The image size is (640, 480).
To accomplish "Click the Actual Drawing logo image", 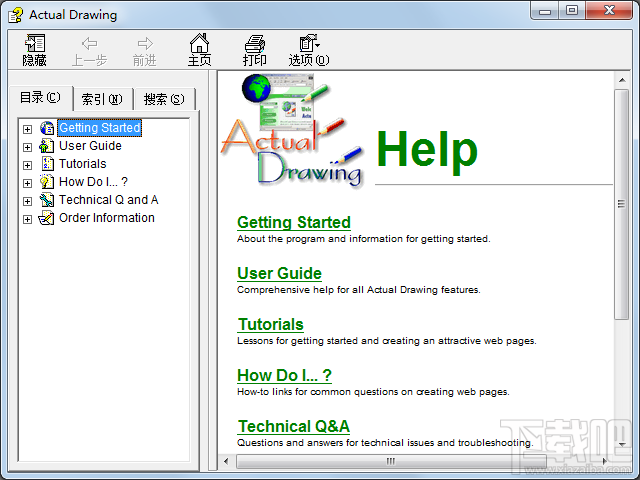I will coord(292,131).
